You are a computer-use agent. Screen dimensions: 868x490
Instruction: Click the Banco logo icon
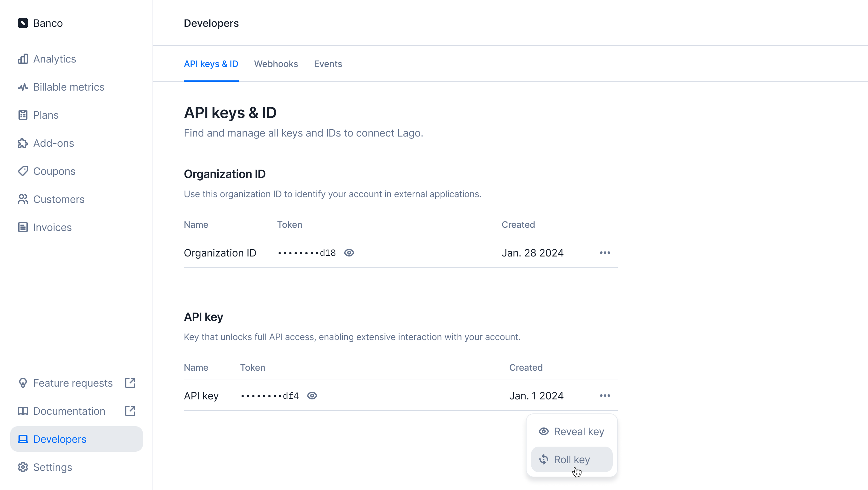pos(23,23)
